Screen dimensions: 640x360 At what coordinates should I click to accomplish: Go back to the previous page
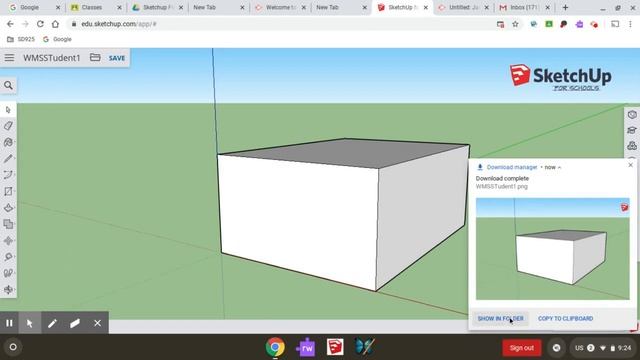point(10,24)
